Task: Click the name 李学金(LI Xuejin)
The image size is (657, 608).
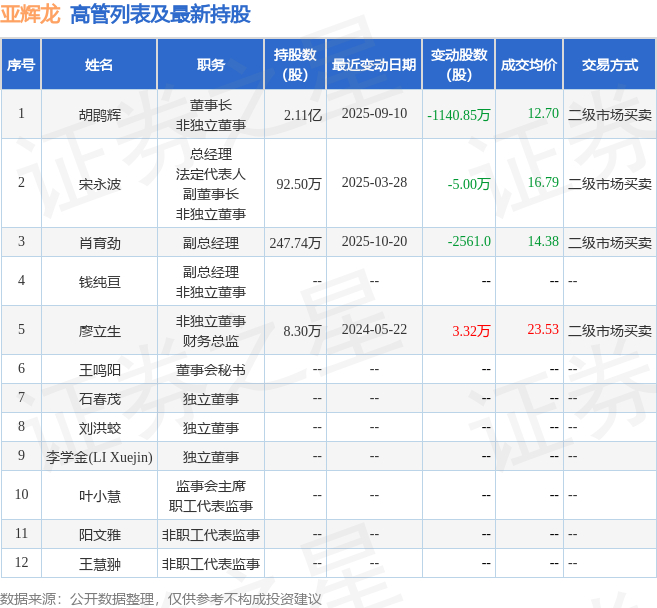Action: [x=99, y=457]
